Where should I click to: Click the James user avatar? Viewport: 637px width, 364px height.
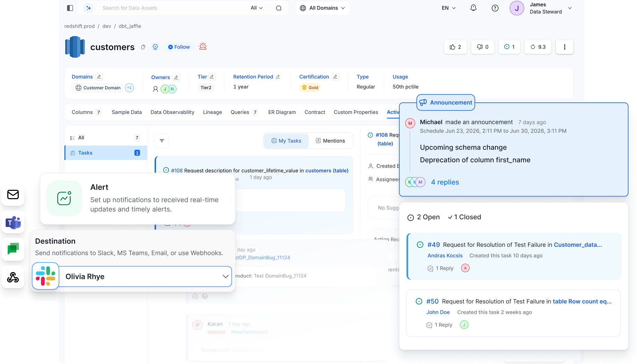click(517, 8)
